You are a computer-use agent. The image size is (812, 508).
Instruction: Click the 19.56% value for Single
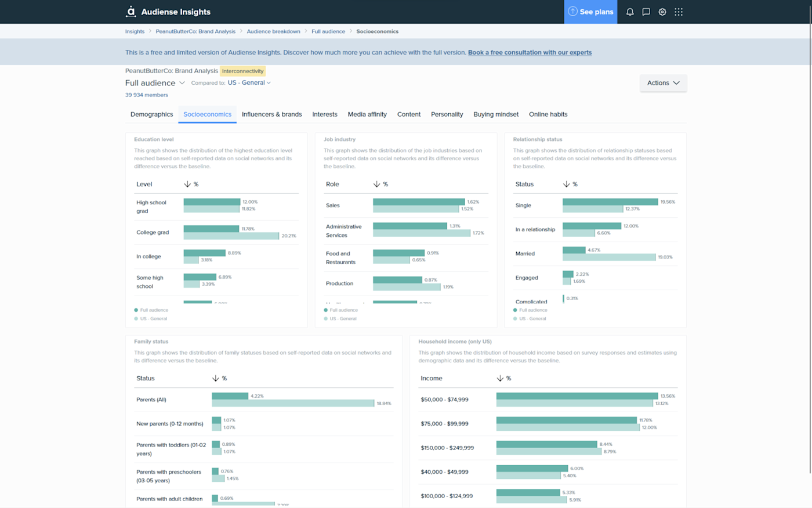click(x=668, y=202)
